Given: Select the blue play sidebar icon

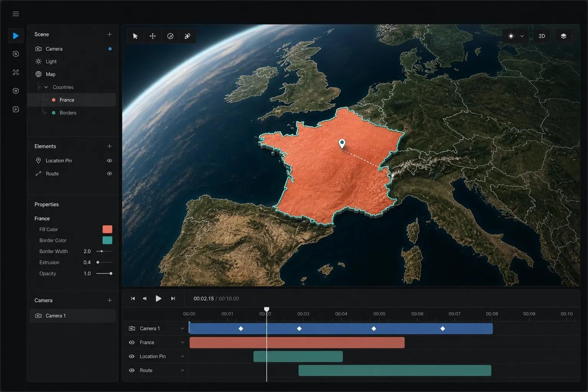Looking at the screenshot, I should [16, 36].
